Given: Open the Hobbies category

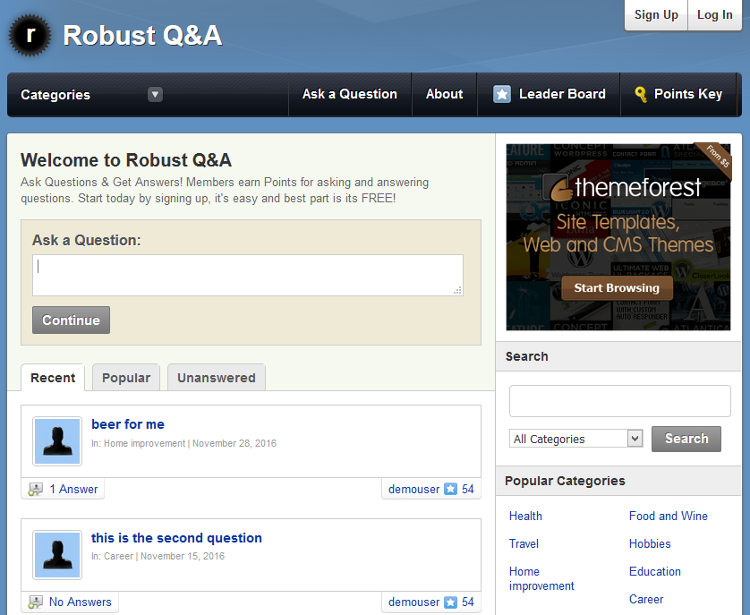Looking at the screenshot, I should [650, 544].
